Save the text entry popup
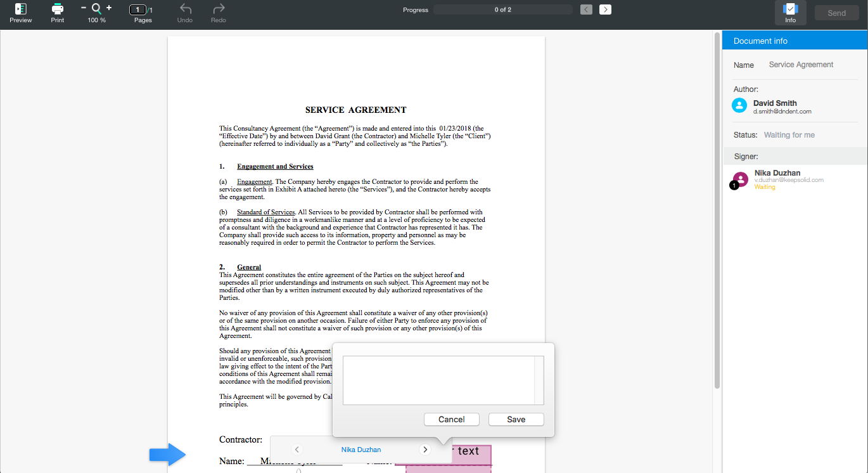 [516, 419]
